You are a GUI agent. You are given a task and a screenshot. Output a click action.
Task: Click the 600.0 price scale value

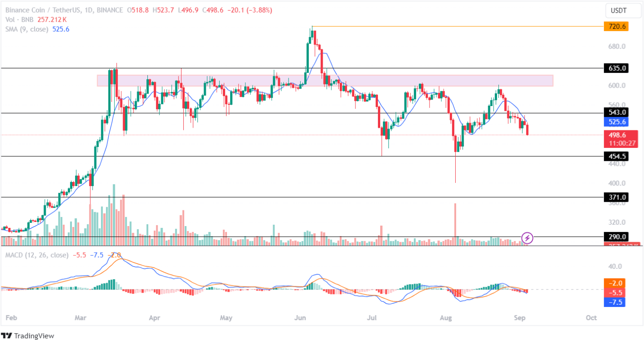point(617,85)
